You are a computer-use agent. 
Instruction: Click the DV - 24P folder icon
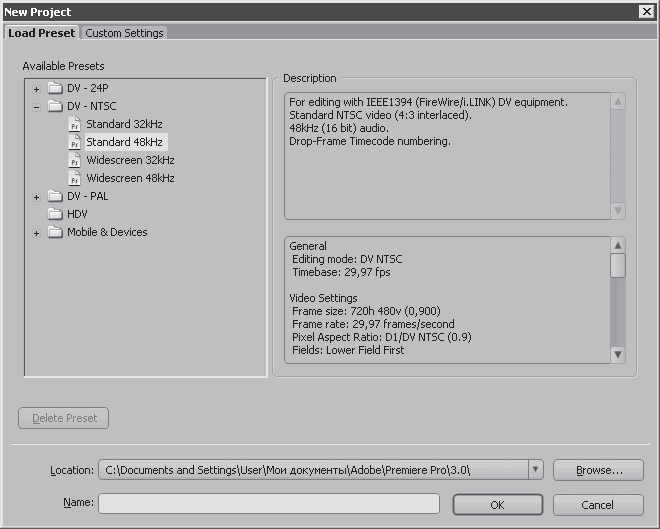[55, 88]
